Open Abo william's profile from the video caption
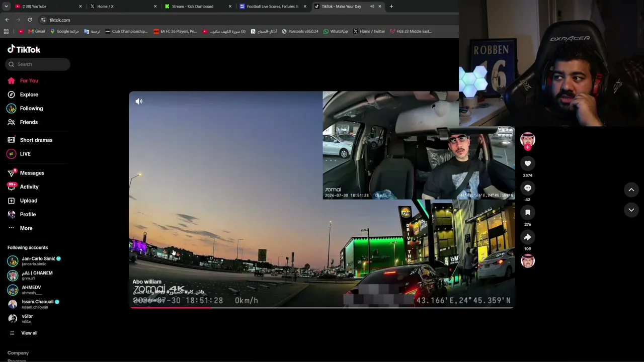This screenshot has height=362, width=644. tap(147, 282)
